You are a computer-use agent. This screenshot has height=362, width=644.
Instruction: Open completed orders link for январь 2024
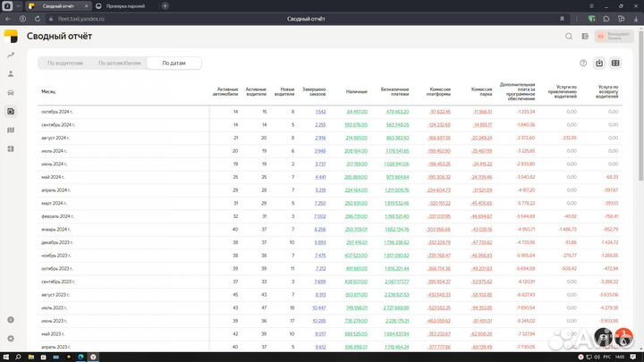pyautogui.click(x=320, y=230)
